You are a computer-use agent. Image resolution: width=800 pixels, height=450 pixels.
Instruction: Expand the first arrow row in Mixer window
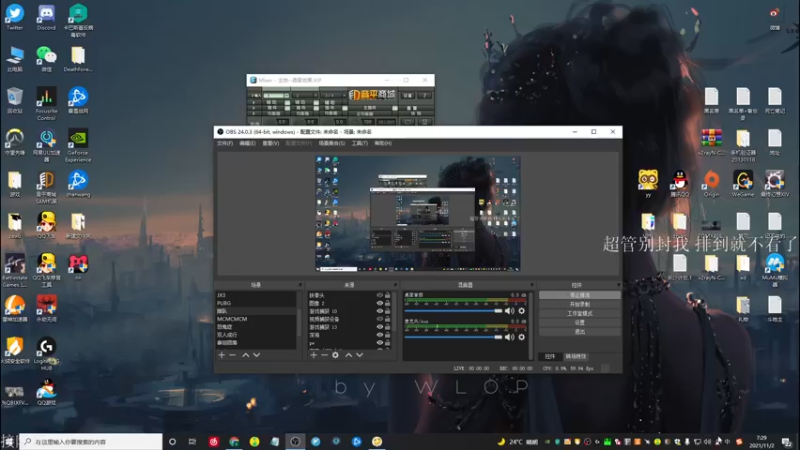click(x=254, y=102)
